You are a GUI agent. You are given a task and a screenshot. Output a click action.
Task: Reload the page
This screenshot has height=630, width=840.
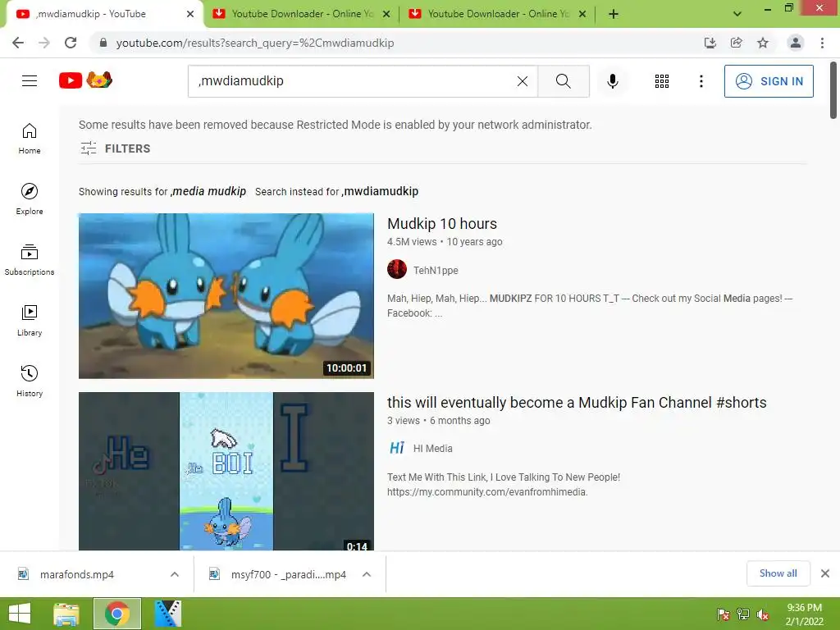pos(71,43)
